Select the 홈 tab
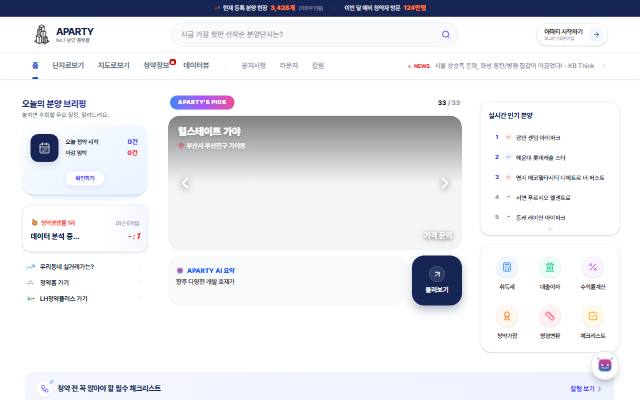The height and width of the screenshot is (400, 640). (x=35, y=65)
